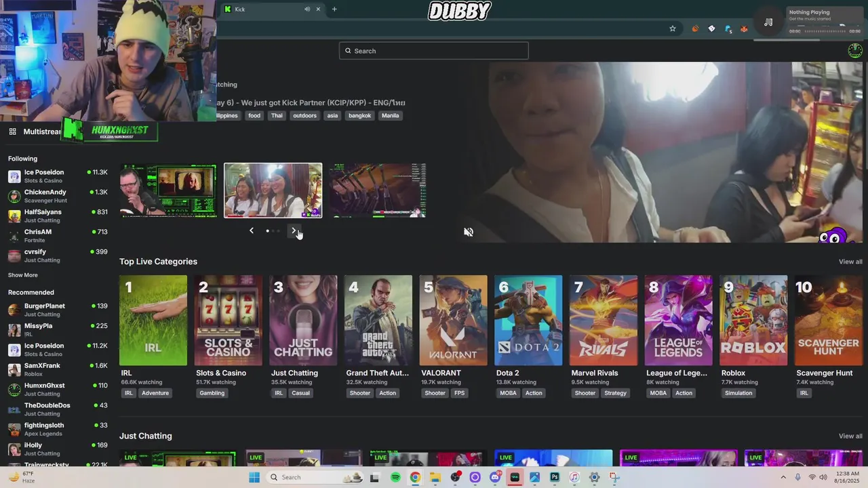This screenshot has width=868, height=488.
Task: Click the FPS tag under VALORANT
Action: (460, 393)
